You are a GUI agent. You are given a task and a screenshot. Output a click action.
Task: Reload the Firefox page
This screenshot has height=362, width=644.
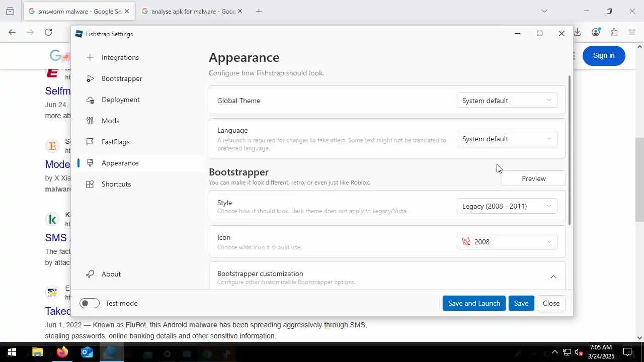[48, 32]
